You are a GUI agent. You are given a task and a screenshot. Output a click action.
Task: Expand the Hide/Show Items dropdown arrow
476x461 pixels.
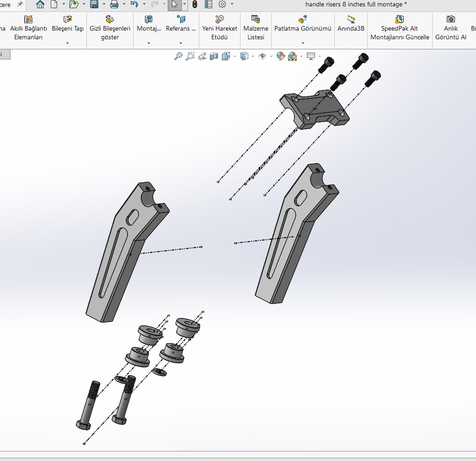click(271, 56)
